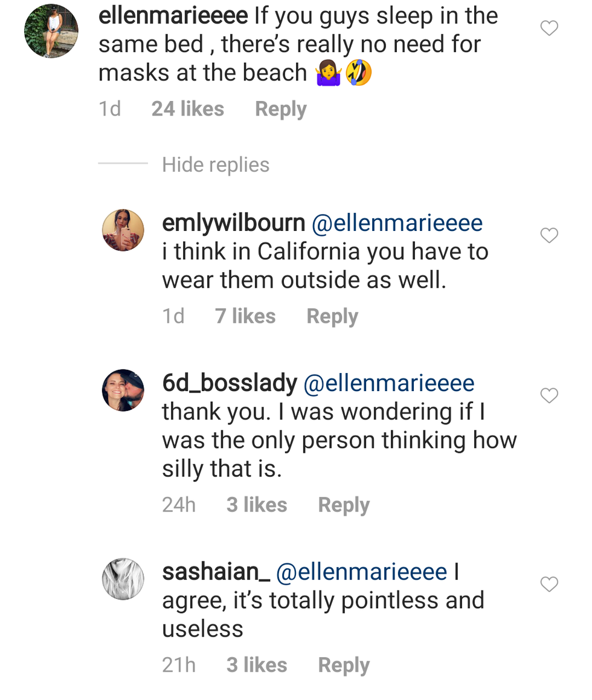
Task: Like ellenmarieeee's comment with the heart
Action: [549, 28]
